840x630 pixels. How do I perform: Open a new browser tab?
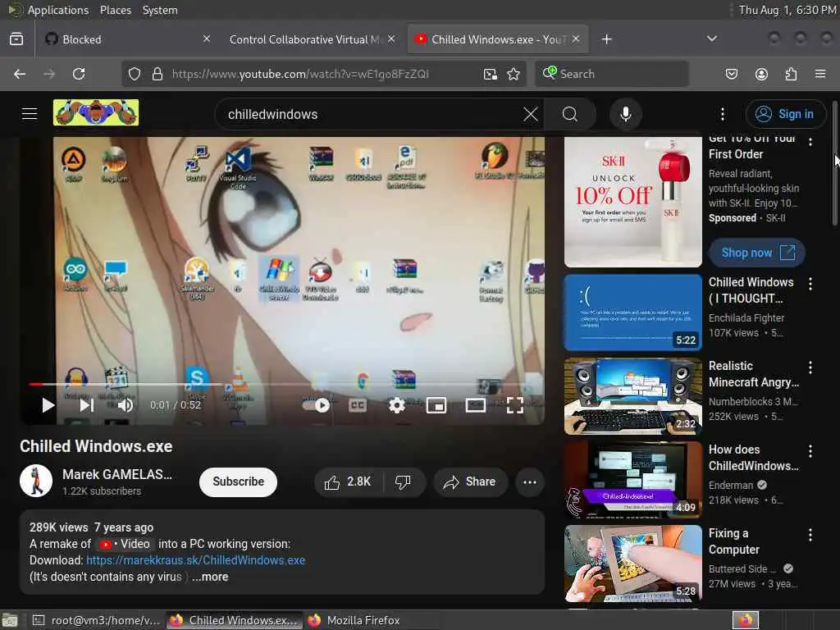(606, 39)
